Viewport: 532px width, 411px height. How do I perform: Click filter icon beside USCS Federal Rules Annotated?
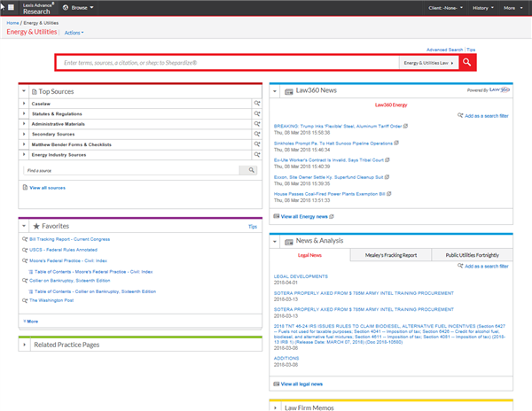[25, 250]
